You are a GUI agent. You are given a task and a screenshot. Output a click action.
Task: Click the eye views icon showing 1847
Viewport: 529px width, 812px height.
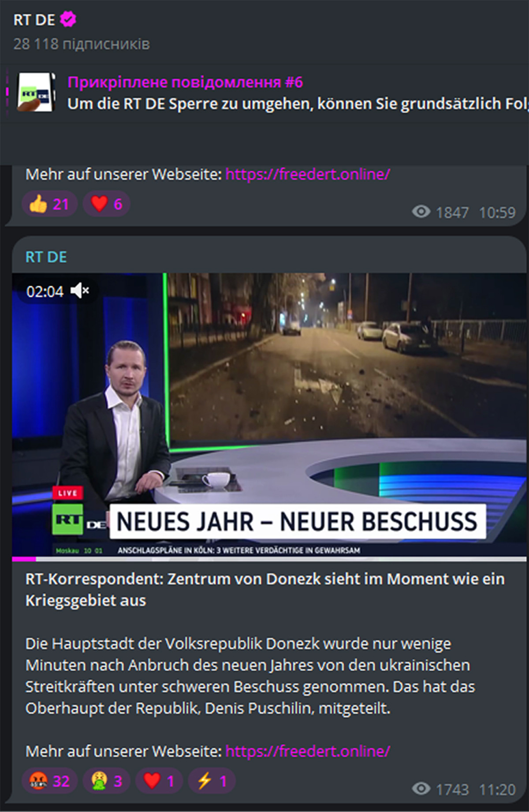(x=421, y=212)
